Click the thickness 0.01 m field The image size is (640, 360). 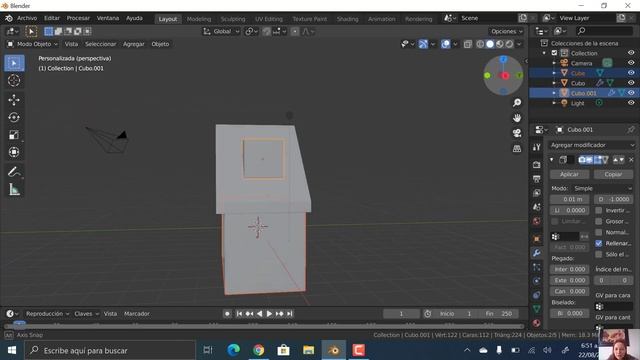click(569, 199)
